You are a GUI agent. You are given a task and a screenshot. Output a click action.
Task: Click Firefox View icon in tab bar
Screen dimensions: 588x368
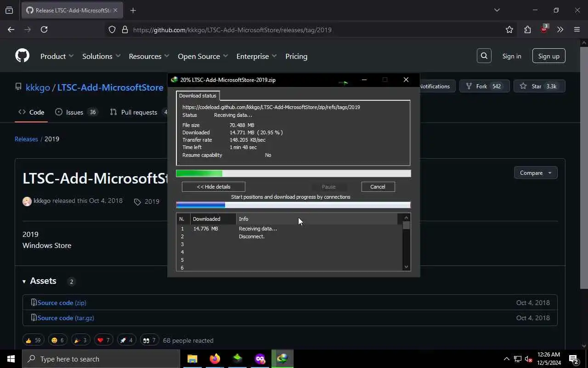pyautogui.click(x=9, y=10)
